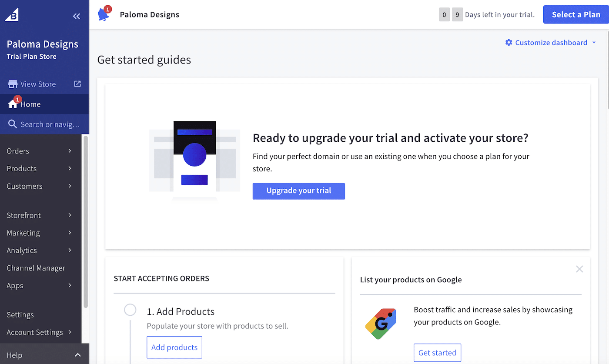Click the Google Shopping icon on the card
This screenshot has width=609, height=364.
click(x=381, y=324)
